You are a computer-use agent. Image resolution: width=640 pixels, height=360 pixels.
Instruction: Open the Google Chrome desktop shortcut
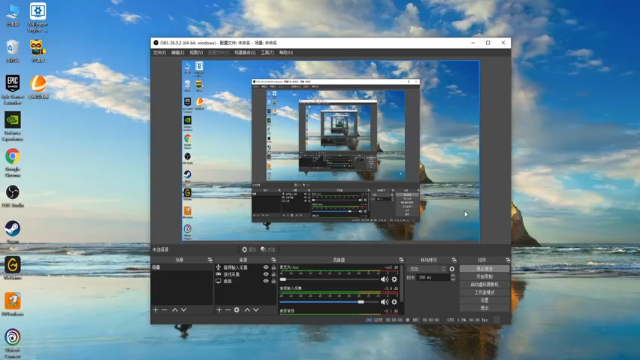13,162
